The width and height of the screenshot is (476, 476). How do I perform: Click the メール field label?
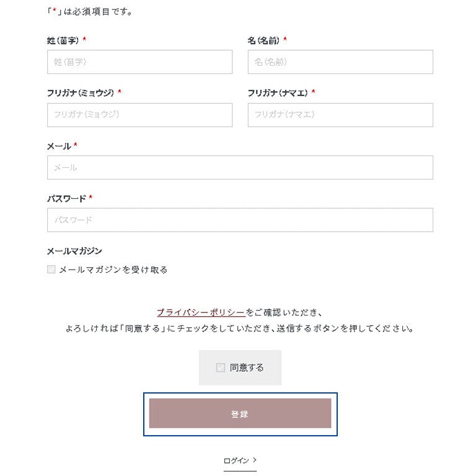pos(59,146)
